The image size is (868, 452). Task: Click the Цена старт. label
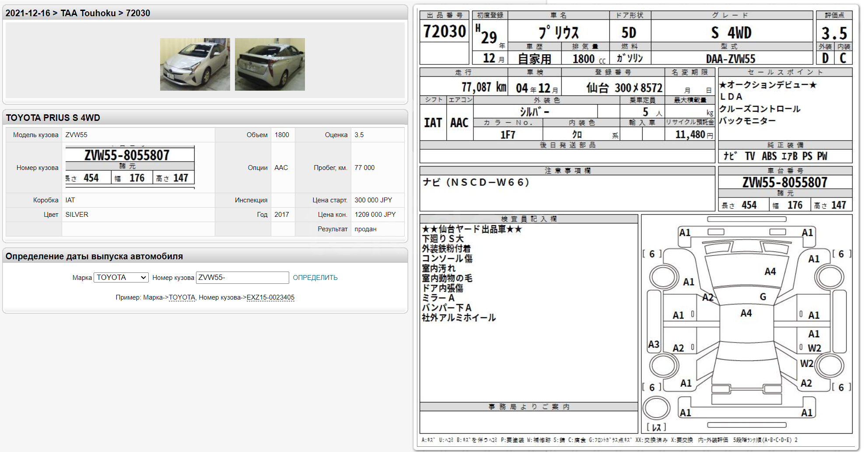tap(330, 200)
